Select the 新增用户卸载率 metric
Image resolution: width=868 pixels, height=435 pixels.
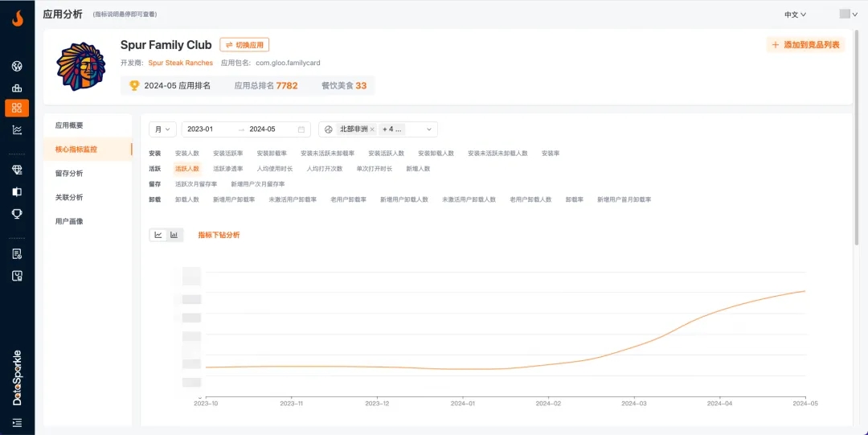click(x=234, y=199)
